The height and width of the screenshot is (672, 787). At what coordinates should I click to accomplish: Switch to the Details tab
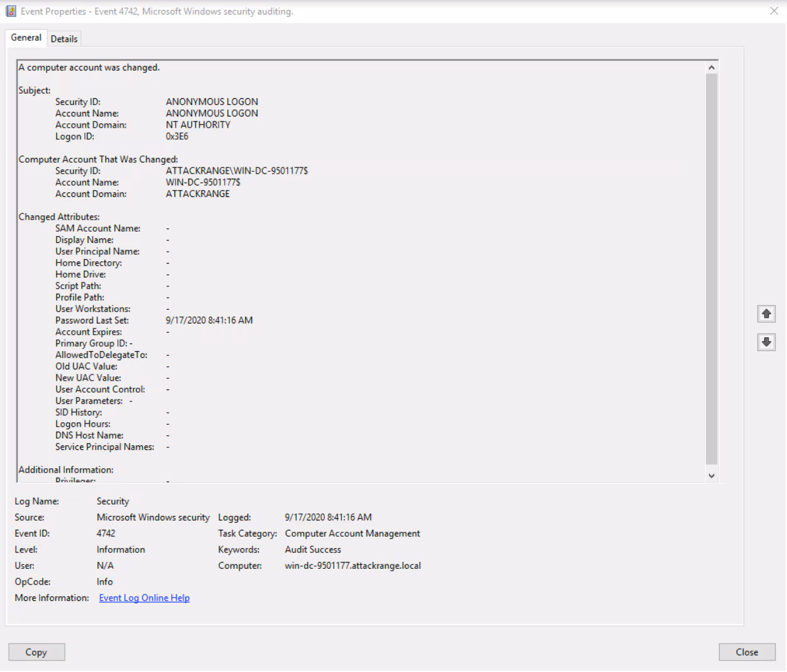pyautogui.click(x=64, y=39)
